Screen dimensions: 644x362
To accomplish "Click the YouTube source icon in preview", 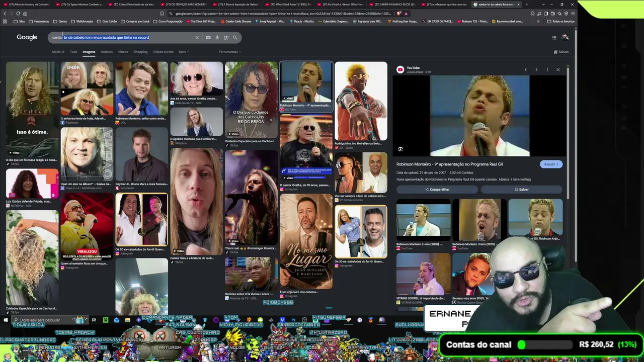I will pos(400,70).
